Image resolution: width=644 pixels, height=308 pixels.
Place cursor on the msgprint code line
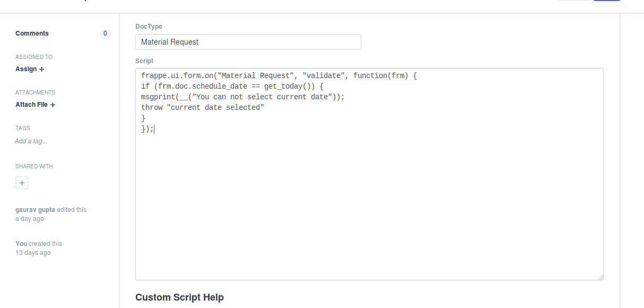pos(243,97)
